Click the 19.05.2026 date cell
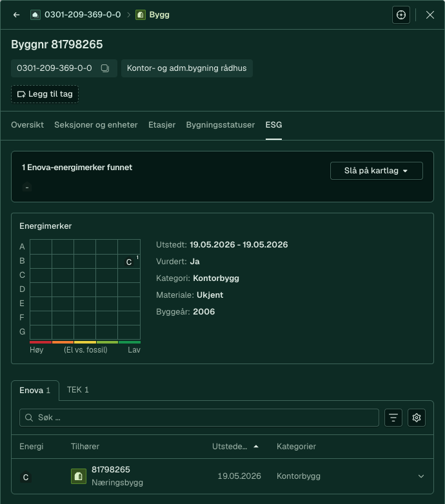The width and height of the screenshot is (445, 504). pyautogui.click(x=239, y=476)
